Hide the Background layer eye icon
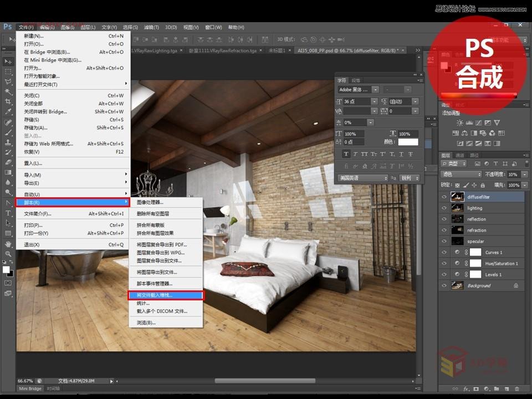Screen dimensions: 532x399 444,285
